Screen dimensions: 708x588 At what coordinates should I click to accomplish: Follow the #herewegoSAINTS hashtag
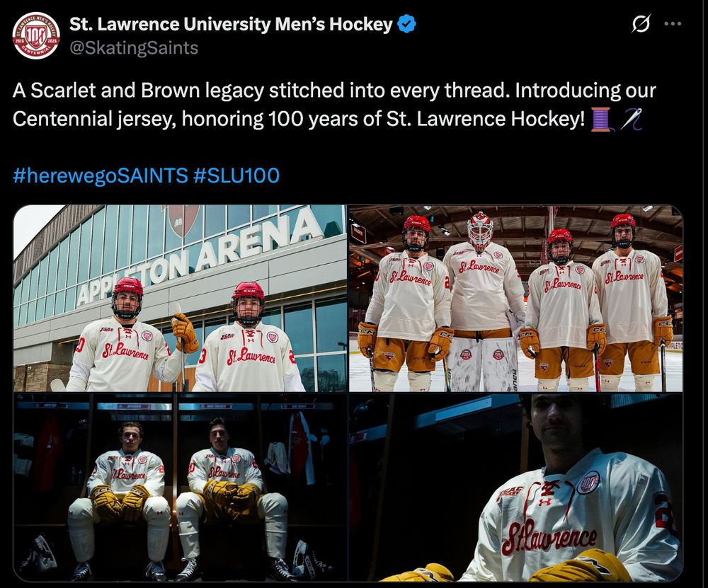101,175
